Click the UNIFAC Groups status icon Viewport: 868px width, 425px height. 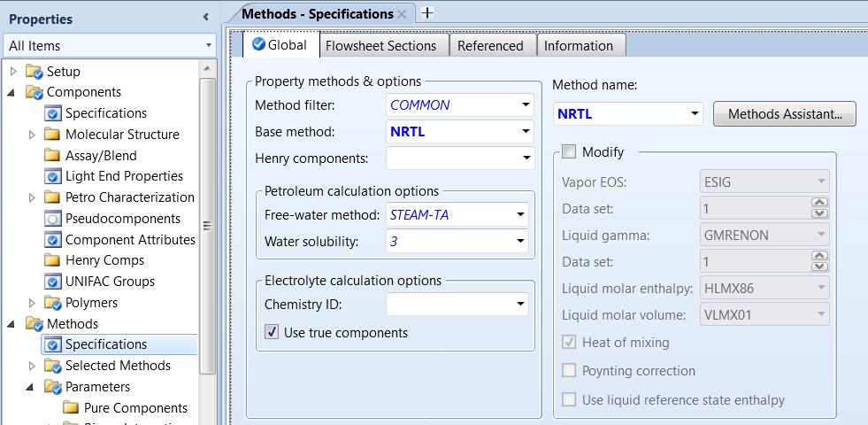coord(52,282)
